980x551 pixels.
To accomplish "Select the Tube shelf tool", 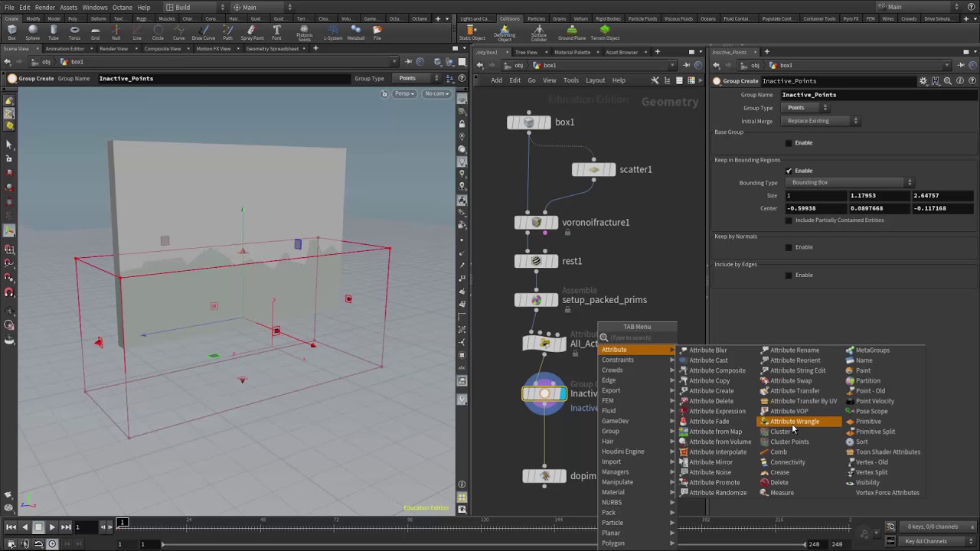I will tap(54, 32).
